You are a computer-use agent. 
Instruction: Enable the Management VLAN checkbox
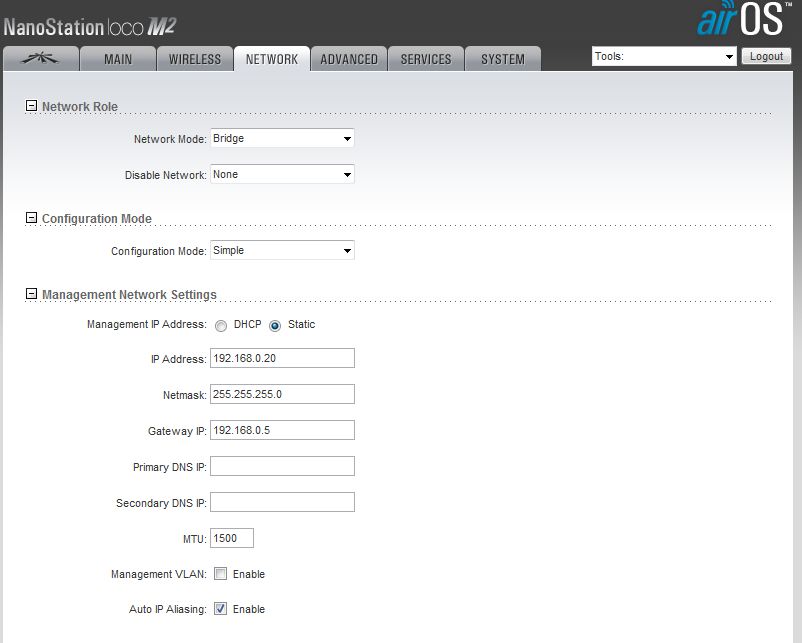(221, 574)
